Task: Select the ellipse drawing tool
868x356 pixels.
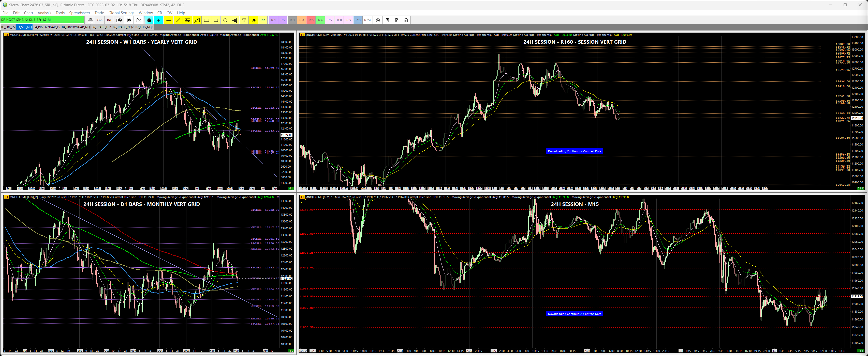Action: click(x=225, y=20)
